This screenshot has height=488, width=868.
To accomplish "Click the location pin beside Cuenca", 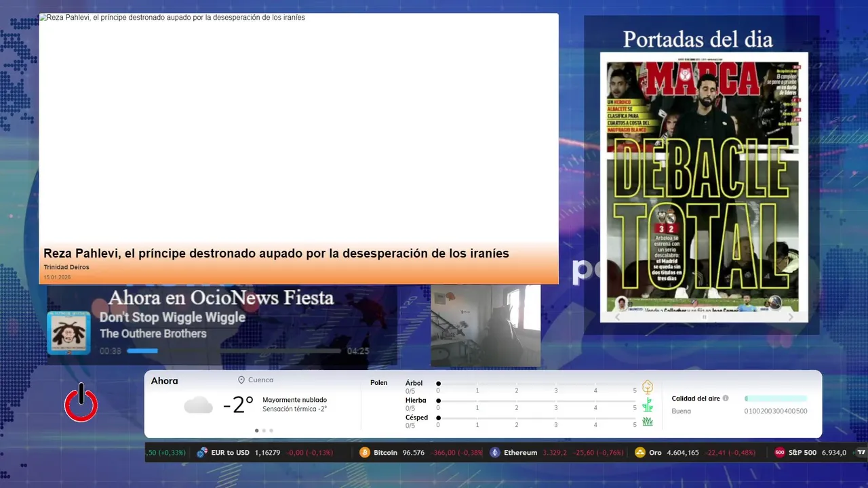I will [241, 380].
